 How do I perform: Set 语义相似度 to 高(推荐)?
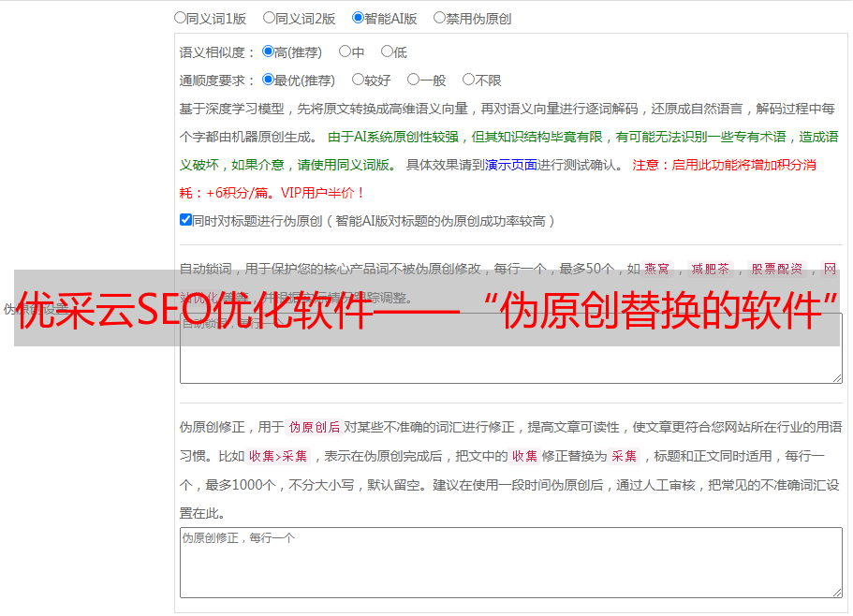tap(268, 51)
